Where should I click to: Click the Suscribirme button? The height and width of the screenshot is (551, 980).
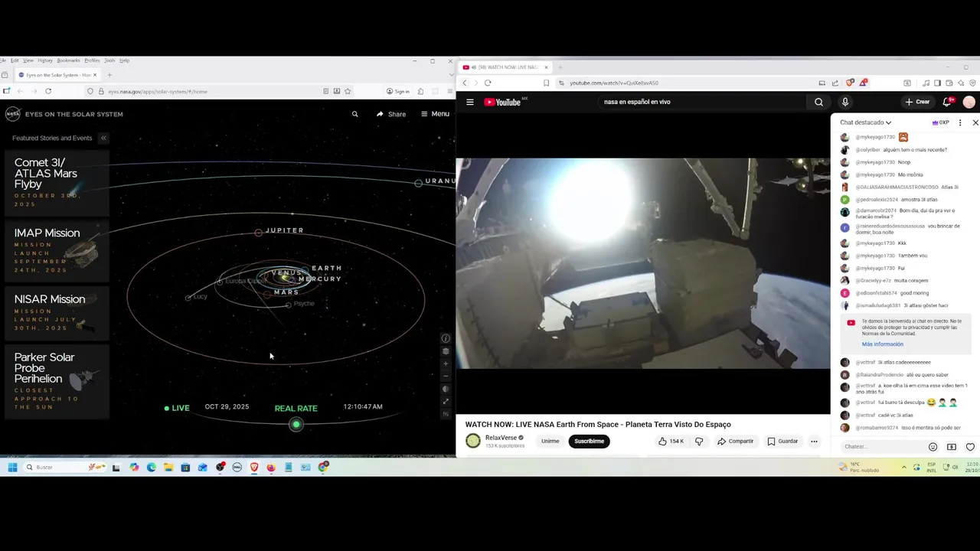(x=590, y=441)
